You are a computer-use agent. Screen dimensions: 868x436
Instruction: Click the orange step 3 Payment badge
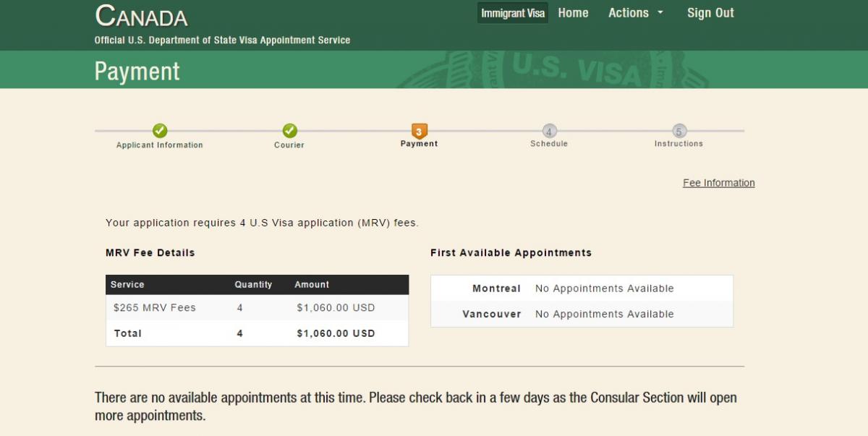pyautogui.click(x=420, y=131)
